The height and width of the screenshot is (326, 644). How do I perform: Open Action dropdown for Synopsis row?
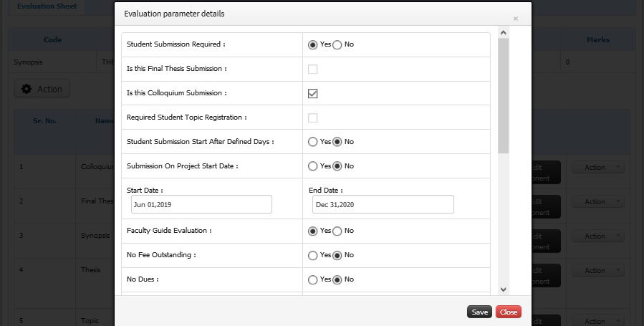coord(598,236)
